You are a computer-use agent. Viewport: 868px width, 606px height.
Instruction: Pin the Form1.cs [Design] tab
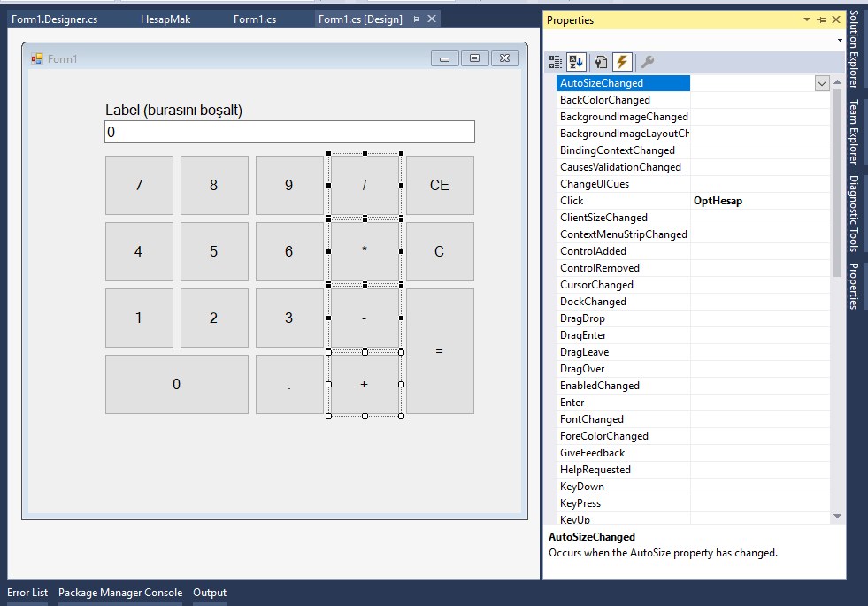tap(416, 19)
